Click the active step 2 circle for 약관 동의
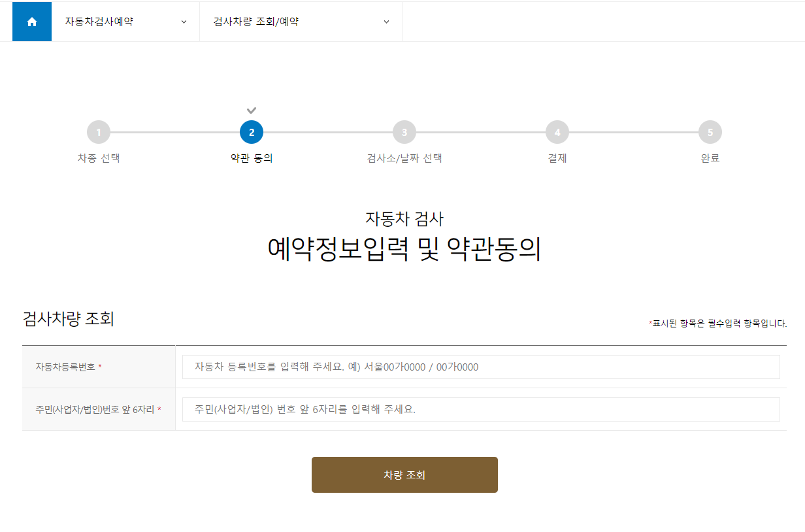 (x=252, y=131)
